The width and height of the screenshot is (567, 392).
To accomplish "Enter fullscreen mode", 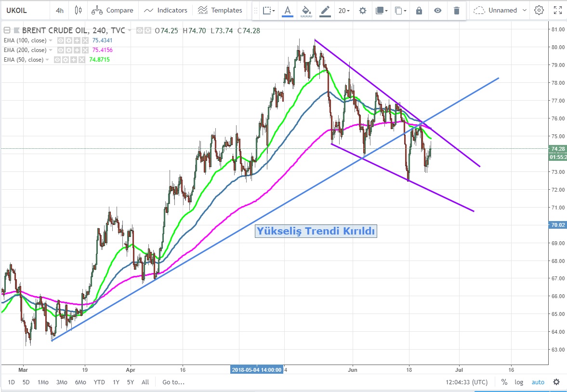I will 557,10.
